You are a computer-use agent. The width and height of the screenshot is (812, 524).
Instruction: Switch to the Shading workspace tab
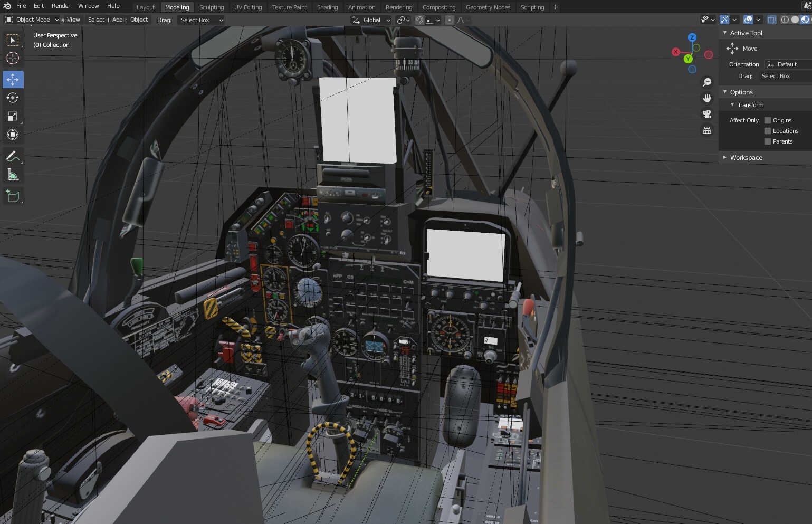pos(327,7)
